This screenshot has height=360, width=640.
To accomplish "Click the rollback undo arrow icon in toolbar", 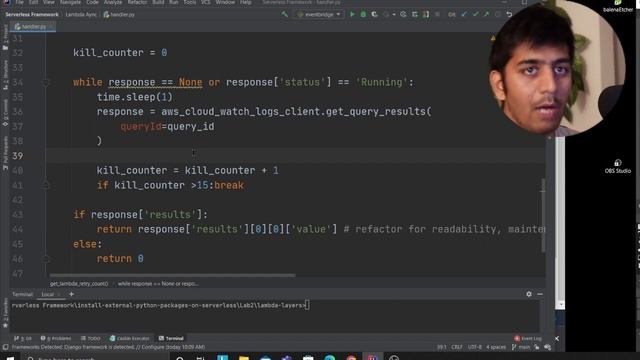I will [509, 14].
